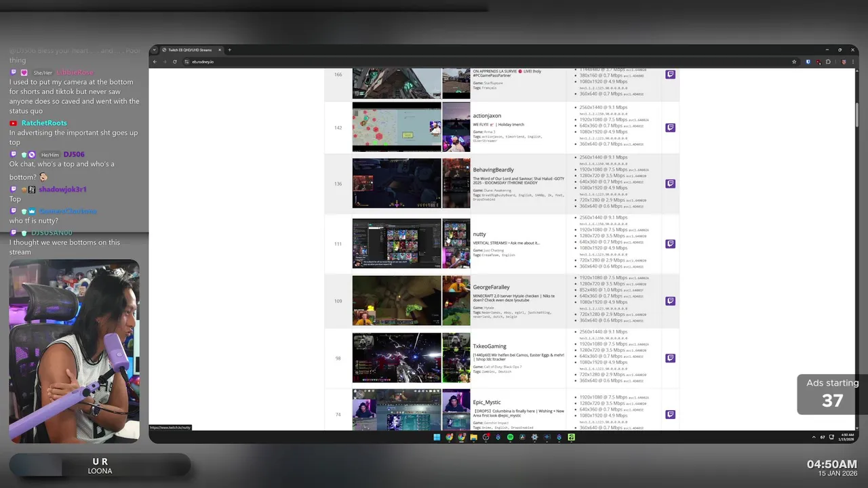Screen dimensions: 868x488
Task: Select viewer count 142 in actionjaxon row
Action: click(338, 127)
